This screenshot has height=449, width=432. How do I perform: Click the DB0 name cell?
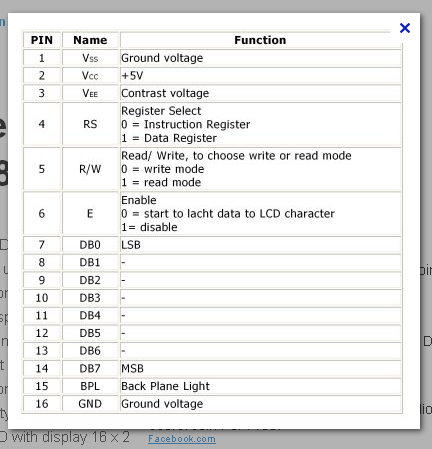[x=90, y=245]
